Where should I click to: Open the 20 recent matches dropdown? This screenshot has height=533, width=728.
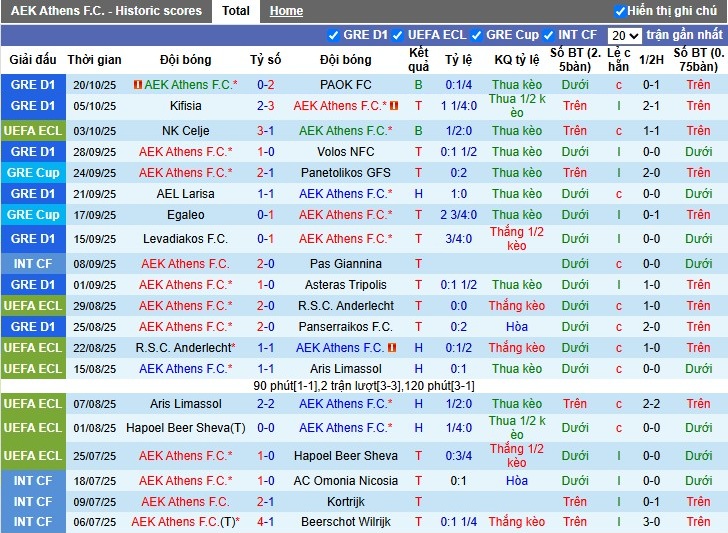[x=624, y=36]
